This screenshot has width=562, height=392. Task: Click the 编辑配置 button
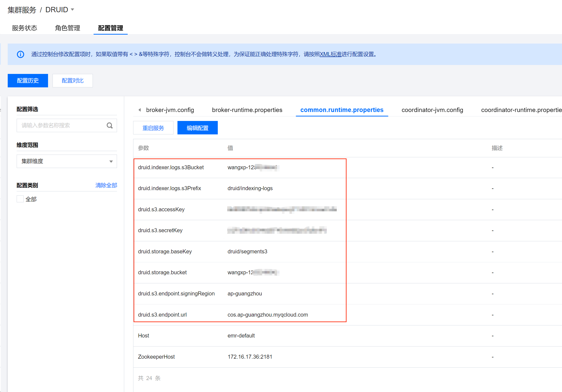(x=197, y=128)
